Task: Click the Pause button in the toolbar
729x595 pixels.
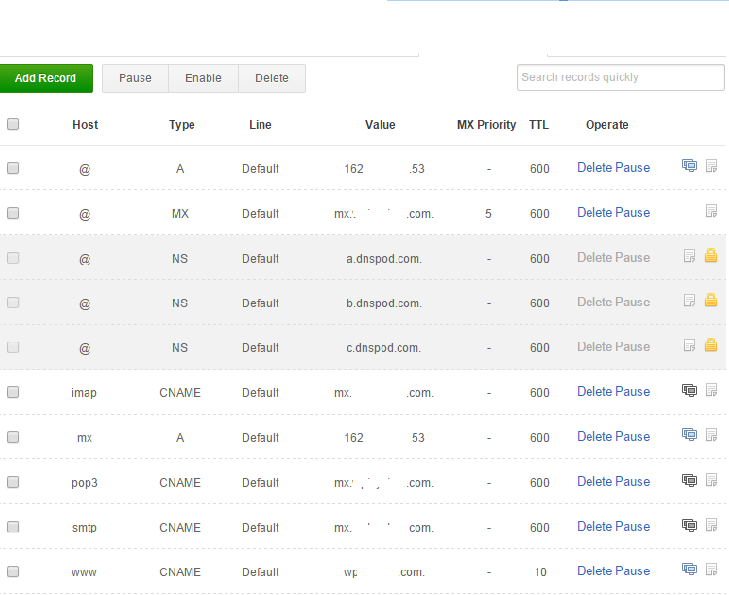Action: tap(135, 78)
